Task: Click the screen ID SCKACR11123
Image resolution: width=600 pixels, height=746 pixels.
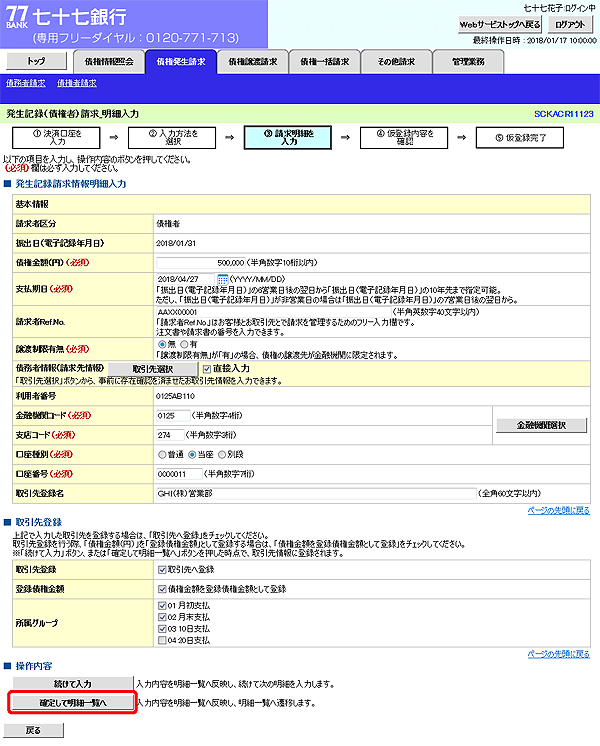Action: click(x=564, y=114)
